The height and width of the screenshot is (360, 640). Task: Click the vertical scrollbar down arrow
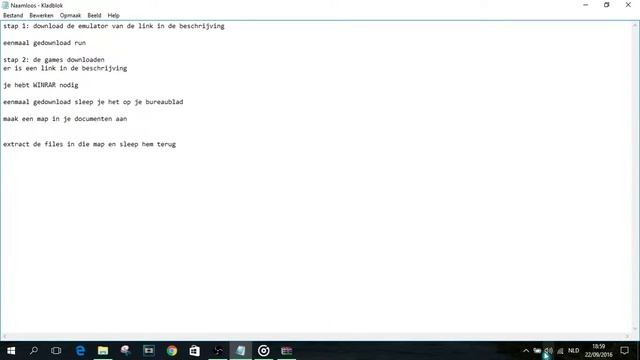pos(636,329)
